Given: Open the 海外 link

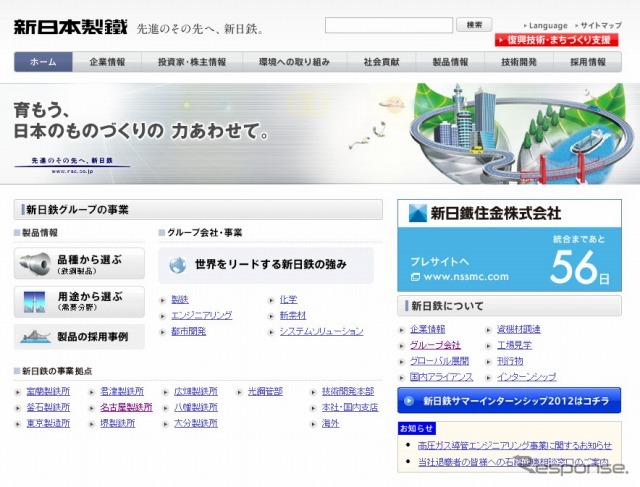Looking at the screenshot, I should (330, 423).
